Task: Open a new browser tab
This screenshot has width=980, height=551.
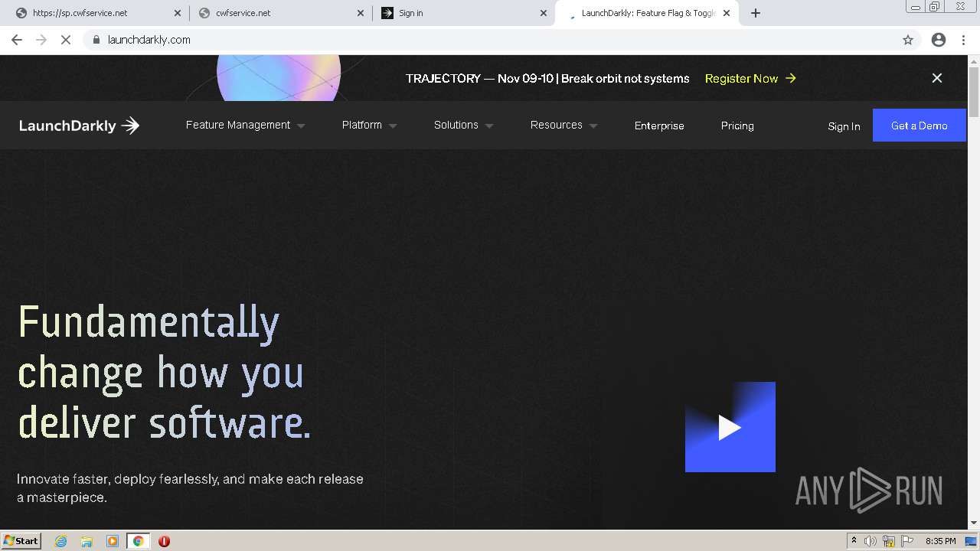Action: point(756,13)
